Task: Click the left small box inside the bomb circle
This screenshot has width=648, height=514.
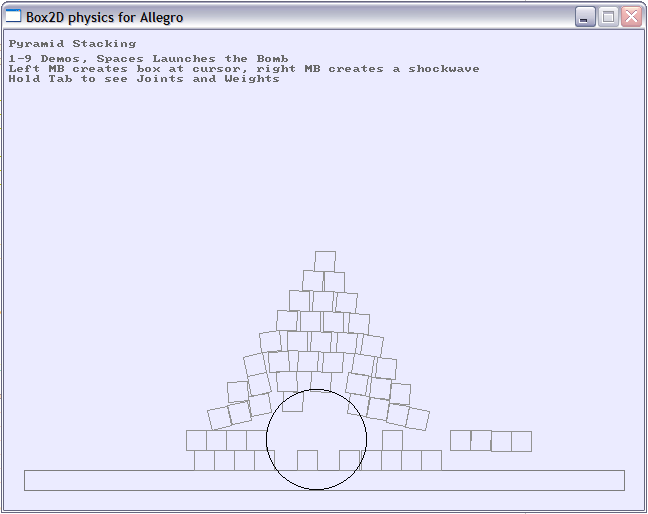Action: tap(307, 460)
